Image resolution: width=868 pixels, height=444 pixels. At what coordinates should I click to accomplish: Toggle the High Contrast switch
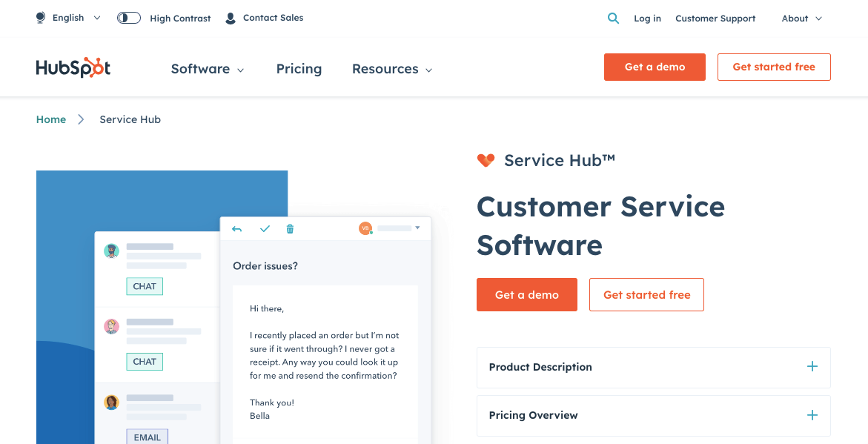click(128, 17)
